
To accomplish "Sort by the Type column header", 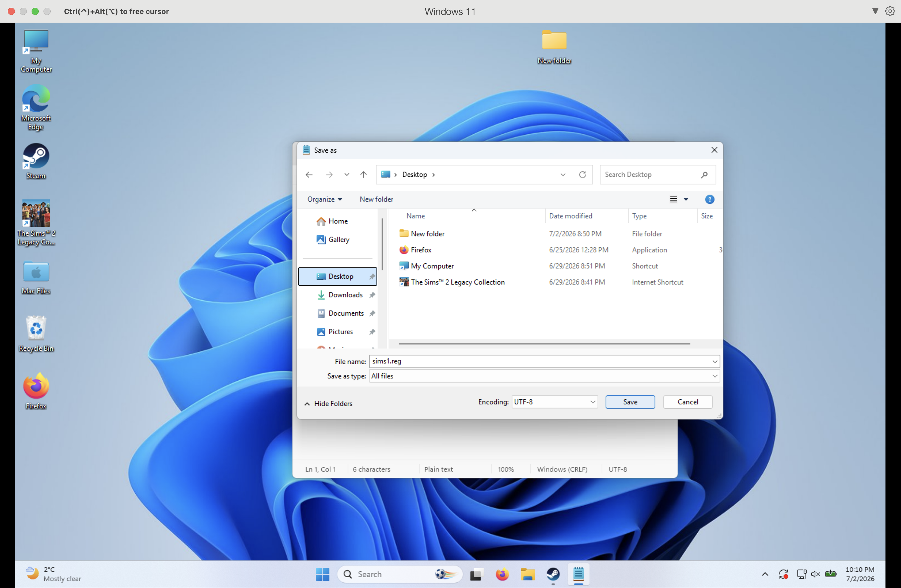I will click(639, 216).
